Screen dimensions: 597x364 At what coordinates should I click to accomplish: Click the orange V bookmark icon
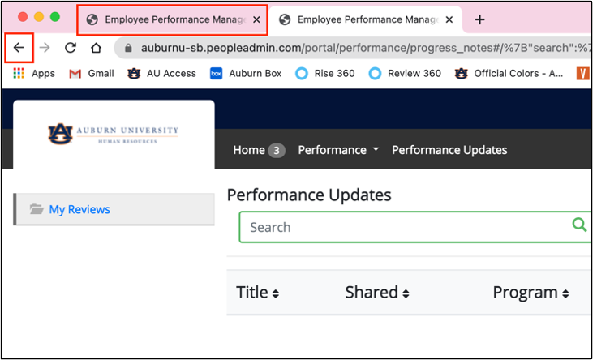[x=582, y=74]
